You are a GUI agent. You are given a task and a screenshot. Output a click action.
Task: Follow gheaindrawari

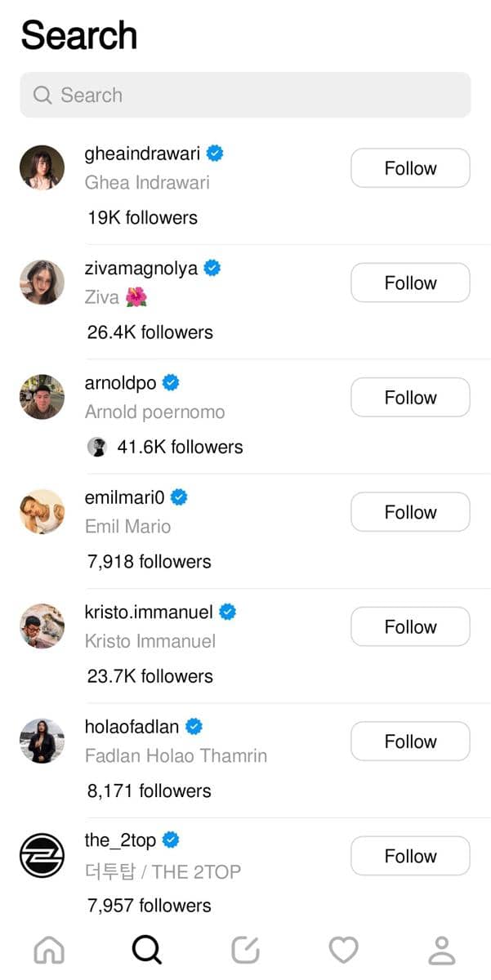pos(410,168)
